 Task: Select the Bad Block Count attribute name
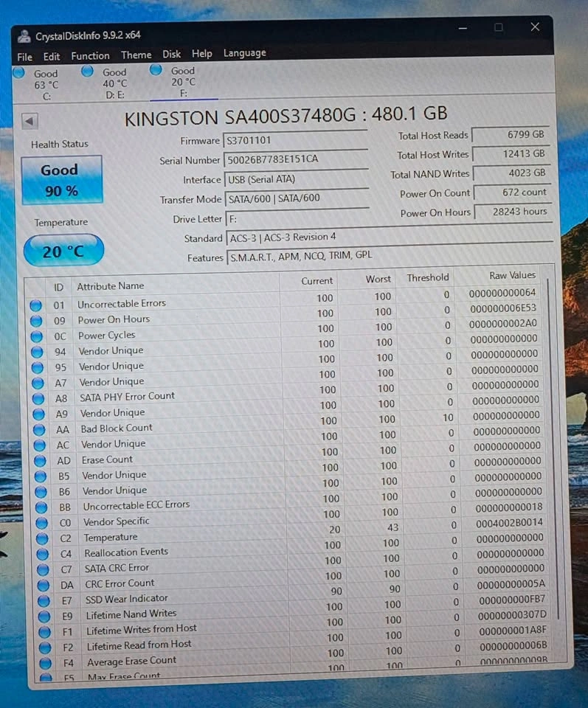click(117, 428)
